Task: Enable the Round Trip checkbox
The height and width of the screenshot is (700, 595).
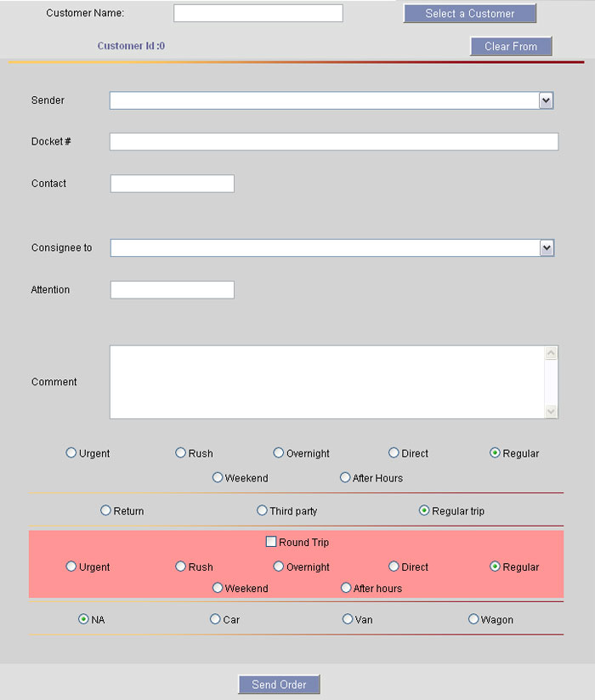Action: click(x=271, y=542)
